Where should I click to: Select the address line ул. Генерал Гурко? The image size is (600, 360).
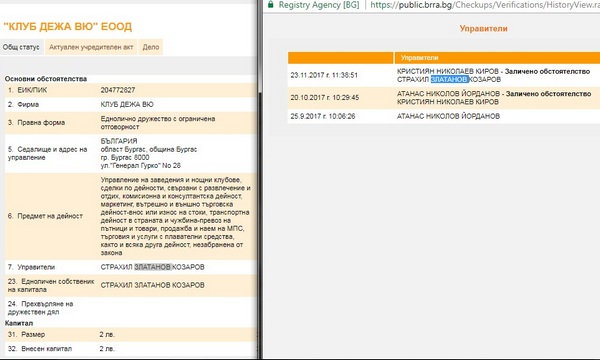pyautogui.click(x=140, y=166)
